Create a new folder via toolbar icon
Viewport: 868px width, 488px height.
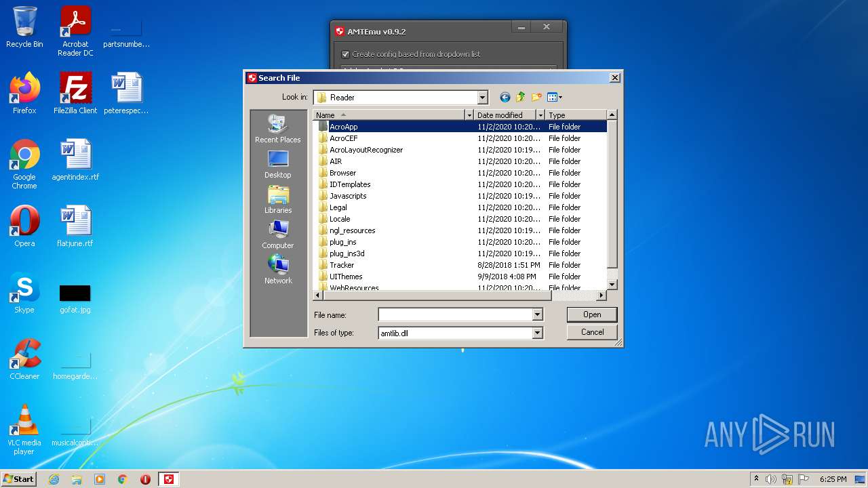536,97
